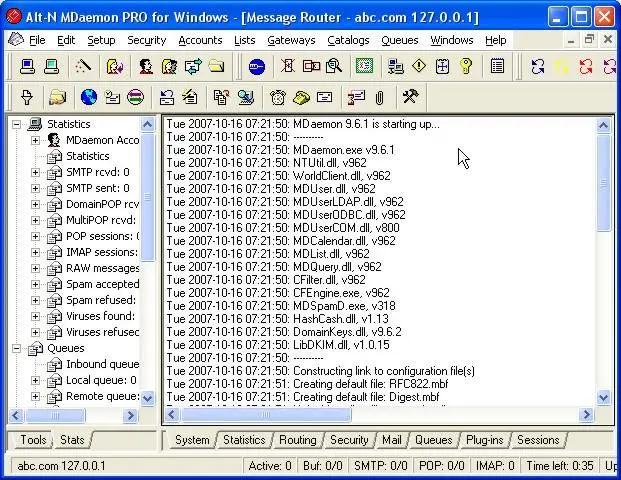621x480 pixels.
Task: Click the yellow folder toolbar icon
Action: click(217, 66)
